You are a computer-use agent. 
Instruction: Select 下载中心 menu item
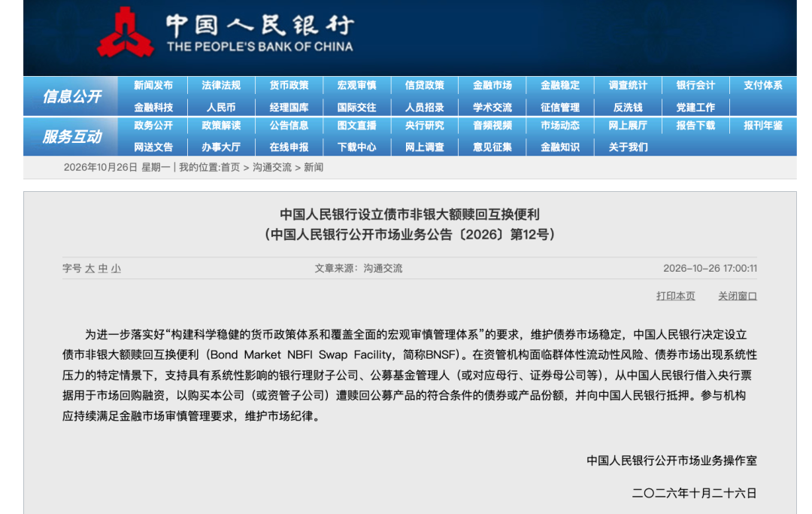click(357, 148)
